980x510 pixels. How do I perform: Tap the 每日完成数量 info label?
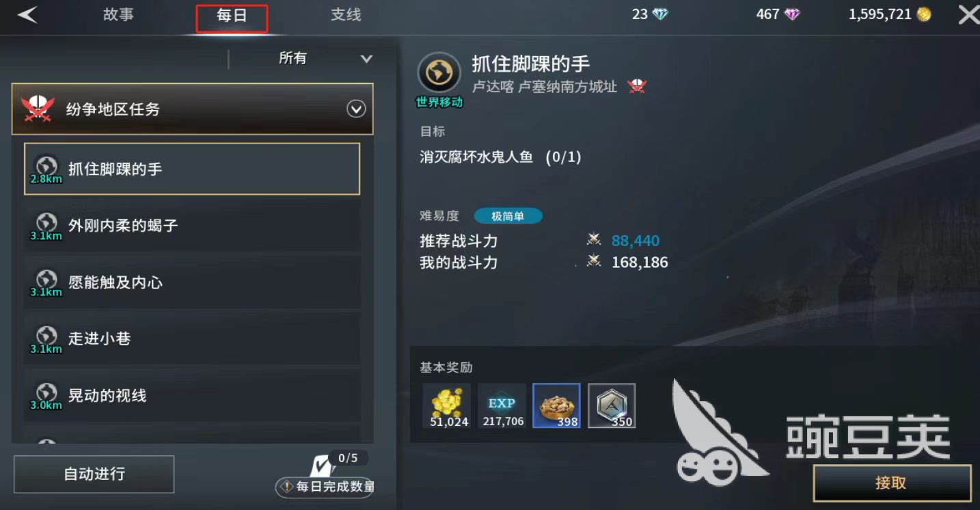tap(325, 487)
